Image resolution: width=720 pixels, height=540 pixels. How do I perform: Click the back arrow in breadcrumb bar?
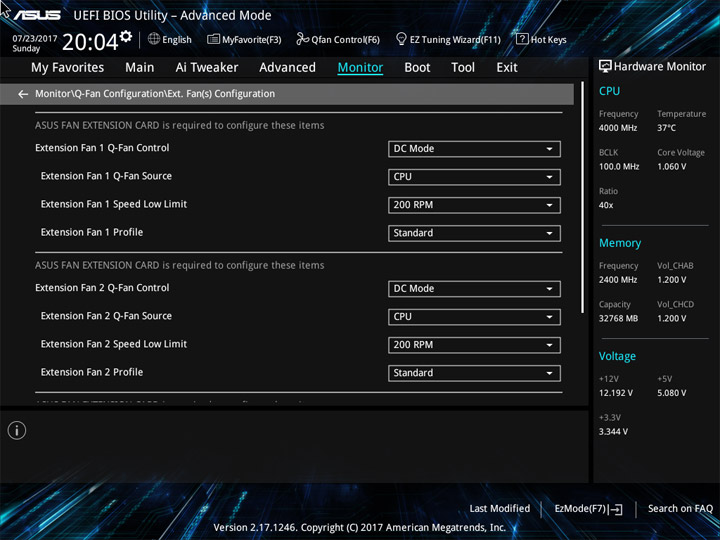[23, 94]
